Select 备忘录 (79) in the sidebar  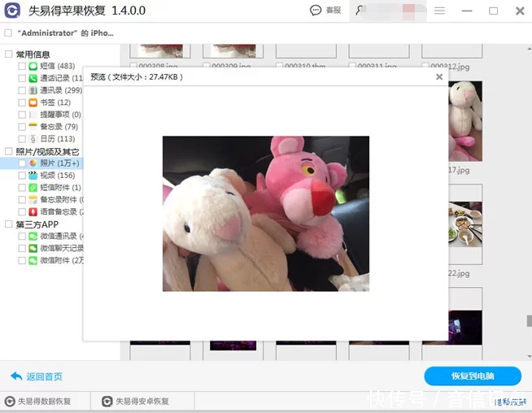point(59,127)
